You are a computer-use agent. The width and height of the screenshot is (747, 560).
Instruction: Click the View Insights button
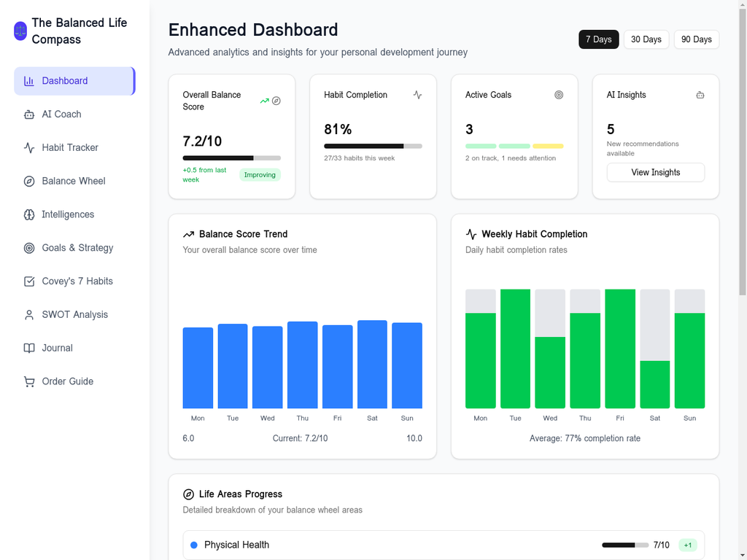655,172
